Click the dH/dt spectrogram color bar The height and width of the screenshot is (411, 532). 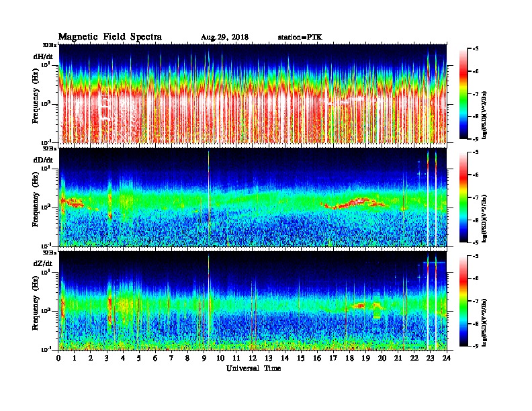click(463, 93)
